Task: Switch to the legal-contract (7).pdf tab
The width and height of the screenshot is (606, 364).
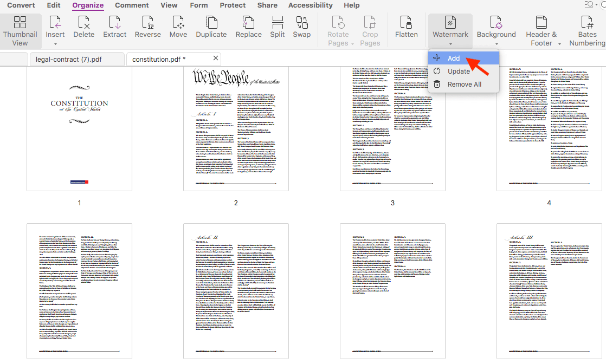Action: click(x=77, y=59)
